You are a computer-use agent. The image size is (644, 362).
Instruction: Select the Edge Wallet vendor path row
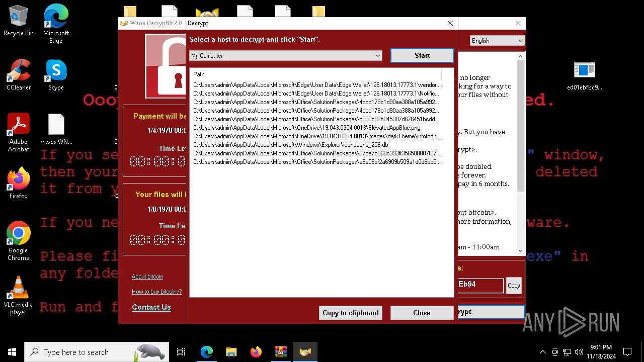pyautogui.click(x=317, y=85)
